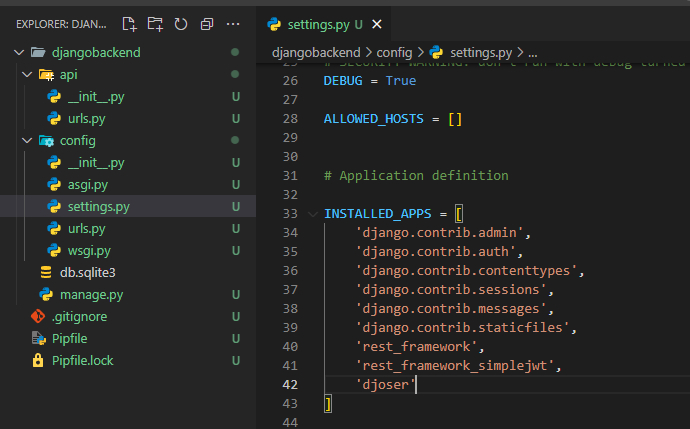690x429 pixels.
Task: Click line number 28 in the gutter
Action: click(290, 119)
